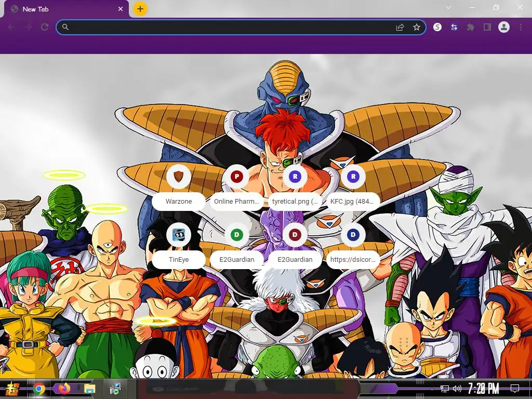Launch Chrome from the taskbar
Screen dimensions: 532x399
coord(39,389)
